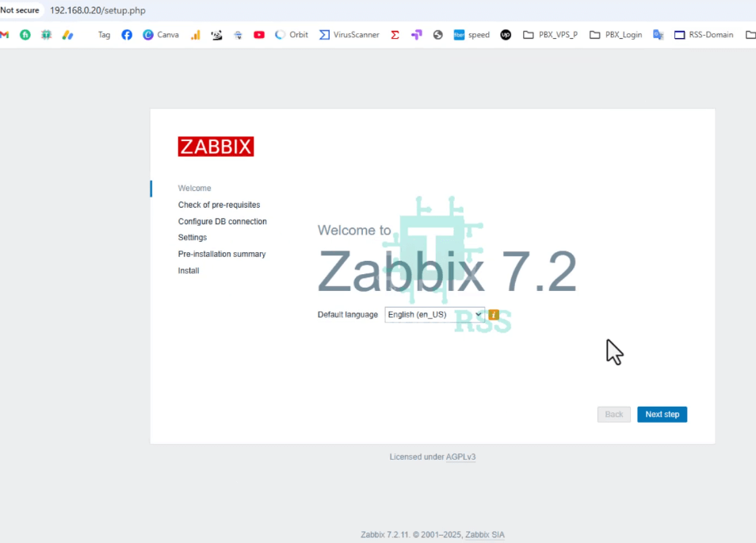Screen dimensions: 756x543
Task: Select the Check of pre-requisites step
Action: [x=220, y=205]
